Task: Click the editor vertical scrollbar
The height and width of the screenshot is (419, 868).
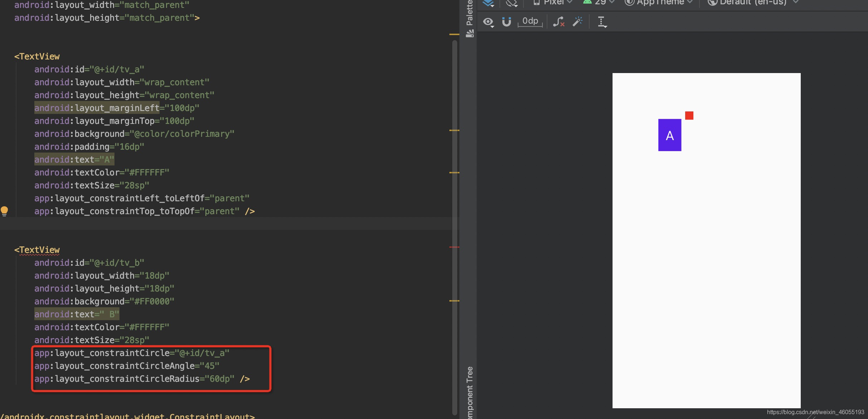Action: (455, 227)
